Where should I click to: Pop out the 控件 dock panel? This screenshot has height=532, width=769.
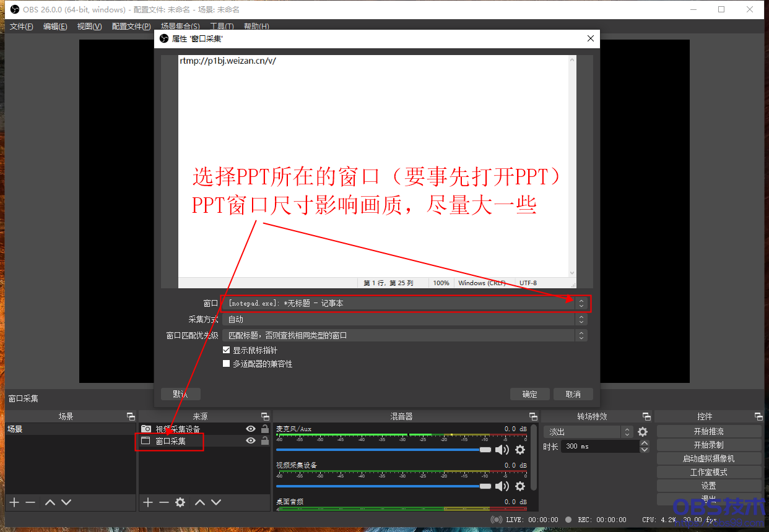pos(758,416)
